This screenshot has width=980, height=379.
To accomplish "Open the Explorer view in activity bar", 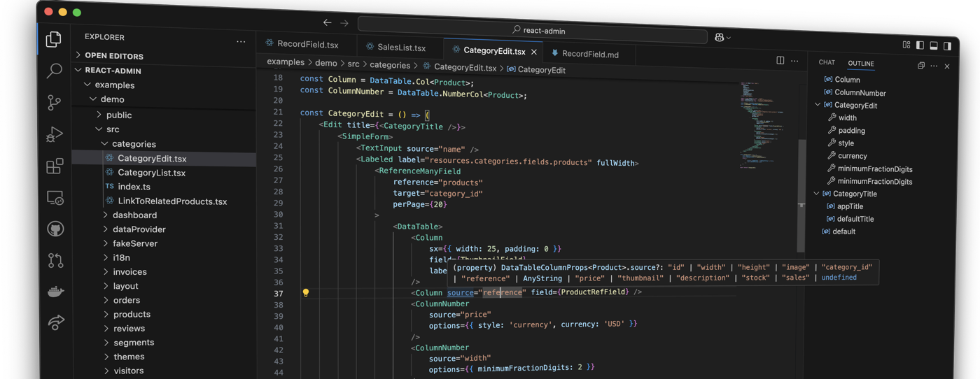I will click(x=54, y=40).
